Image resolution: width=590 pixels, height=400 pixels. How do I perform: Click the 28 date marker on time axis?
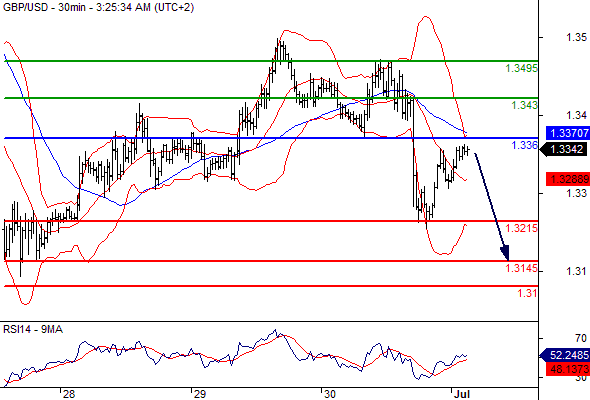(x=69, y=394)
